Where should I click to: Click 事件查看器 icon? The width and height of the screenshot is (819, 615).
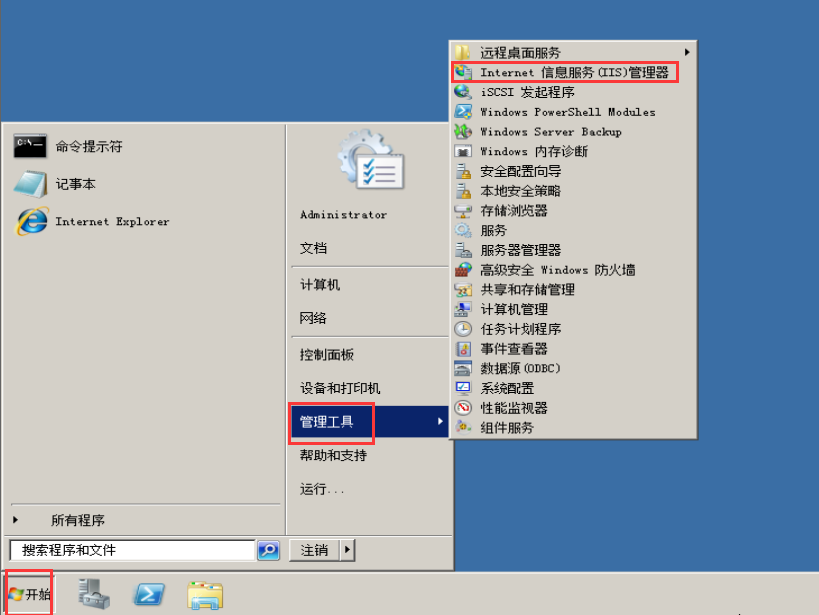463,349
